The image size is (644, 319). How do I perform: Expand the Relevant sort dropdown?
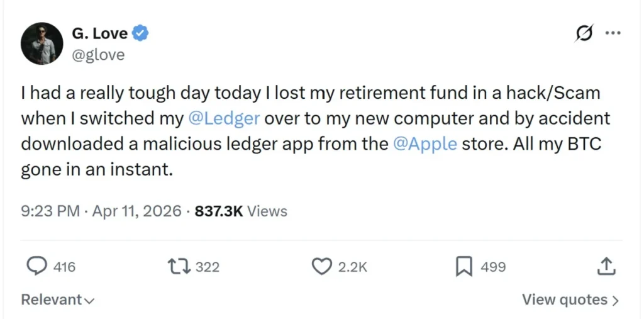57,300
